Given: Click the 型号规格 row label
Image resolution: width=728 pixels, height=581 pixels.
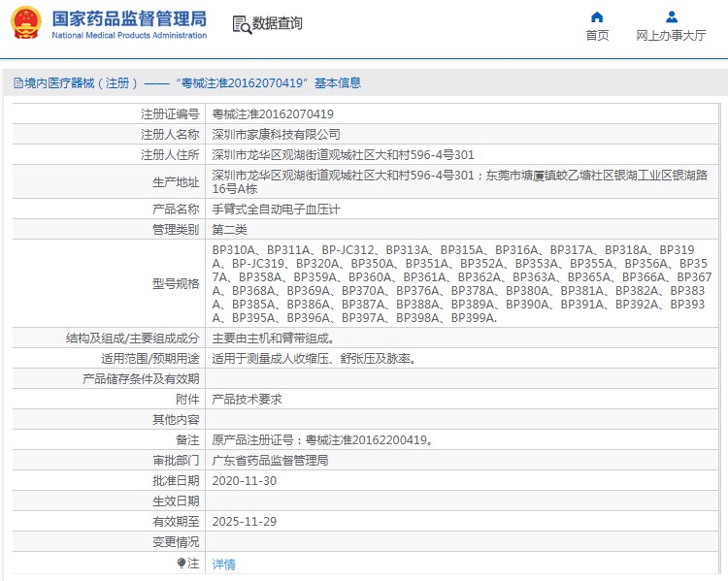Looking at the screenshot, I should tap(176, 284).
